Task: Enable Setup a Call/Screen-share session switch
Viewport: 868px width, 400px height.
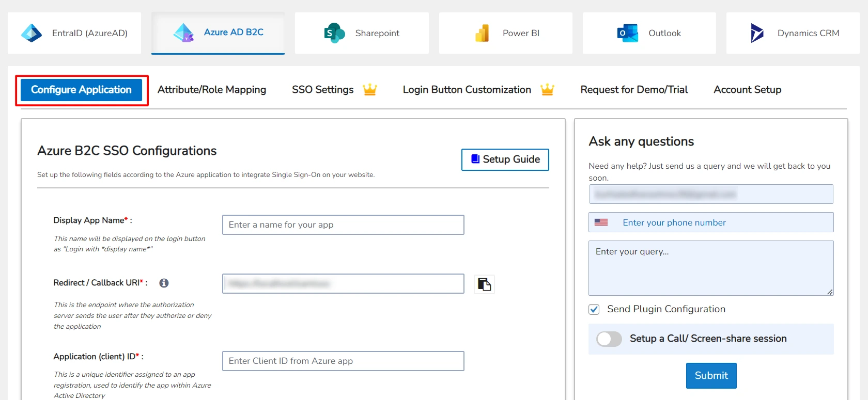Action: [609, 339]
